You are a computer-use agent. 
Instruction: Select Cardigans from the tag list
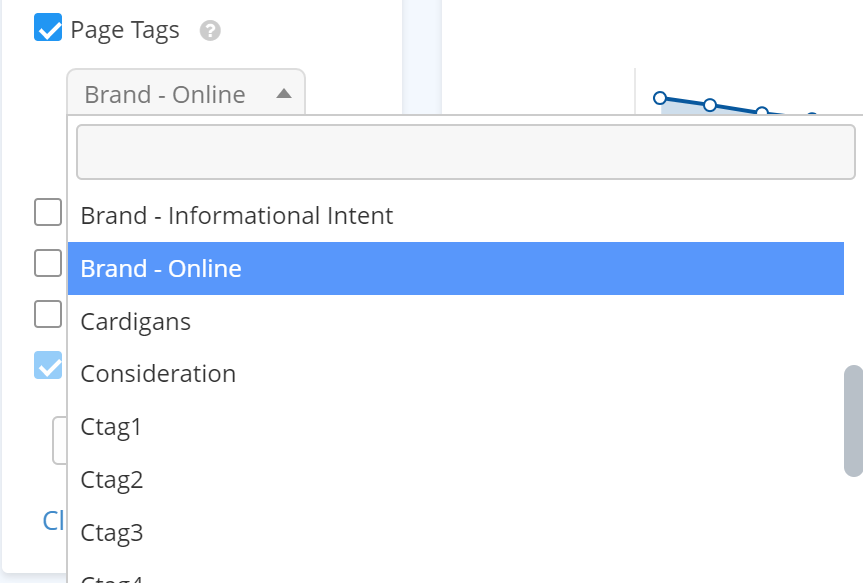135,321
